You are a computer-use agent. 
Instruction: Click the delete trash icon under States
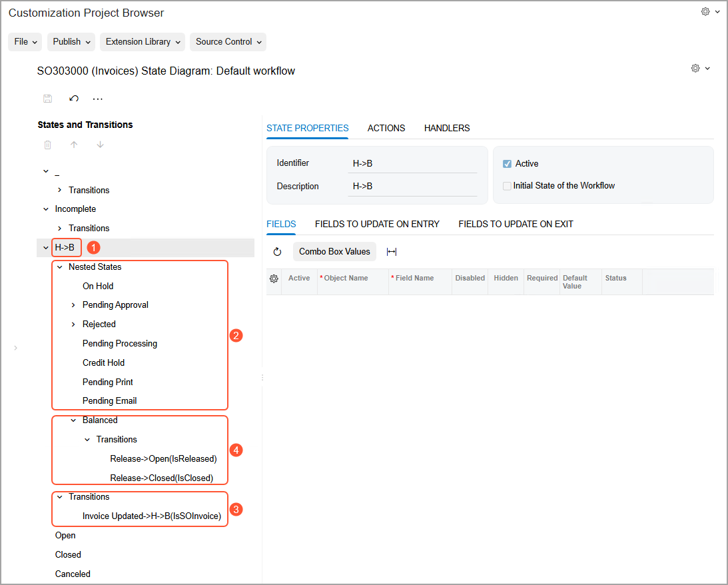click(47, 145)
